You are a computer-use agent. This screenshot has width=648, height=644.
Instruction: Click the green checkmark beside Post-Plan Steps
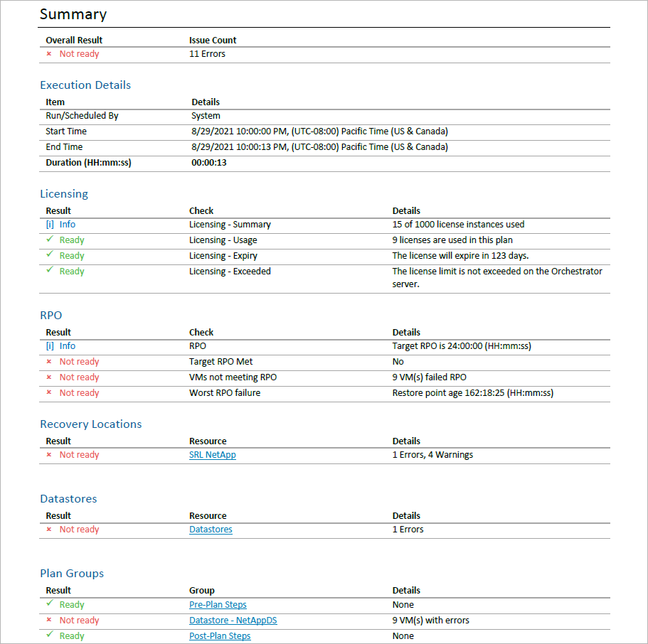pyautogui.click(x=50, y=635)
